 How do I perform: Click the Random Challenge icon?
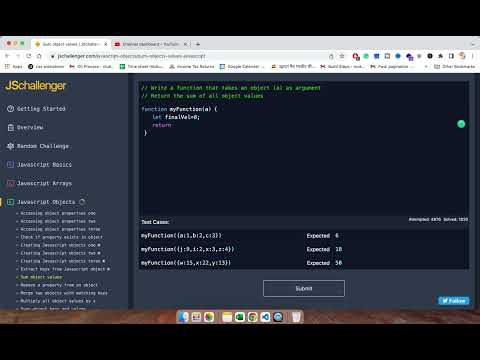click(10, 146)
